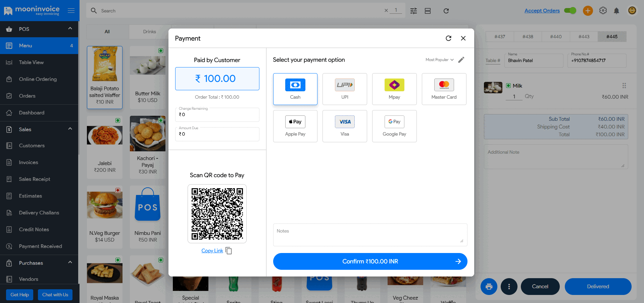Viewport: 644px width, 303px height.
Task: Switch to list layout view icon
Action: [428, 11]
